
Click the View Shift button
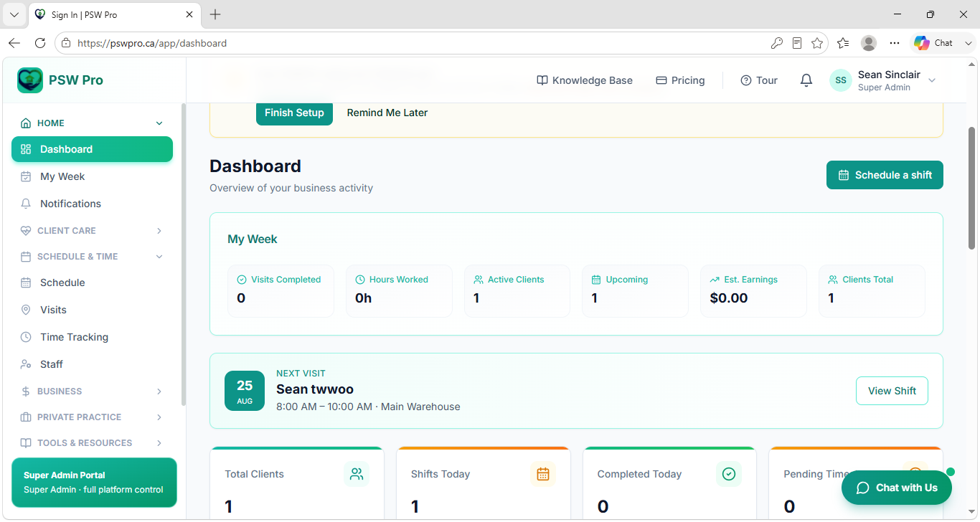[892, 391]
